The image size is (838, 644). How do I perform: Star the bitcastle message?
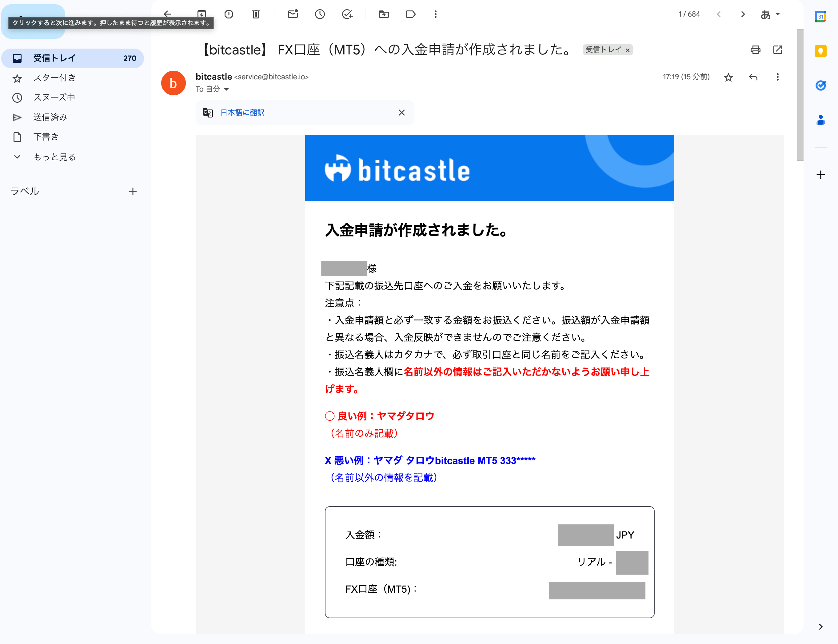tap(728, 78)
